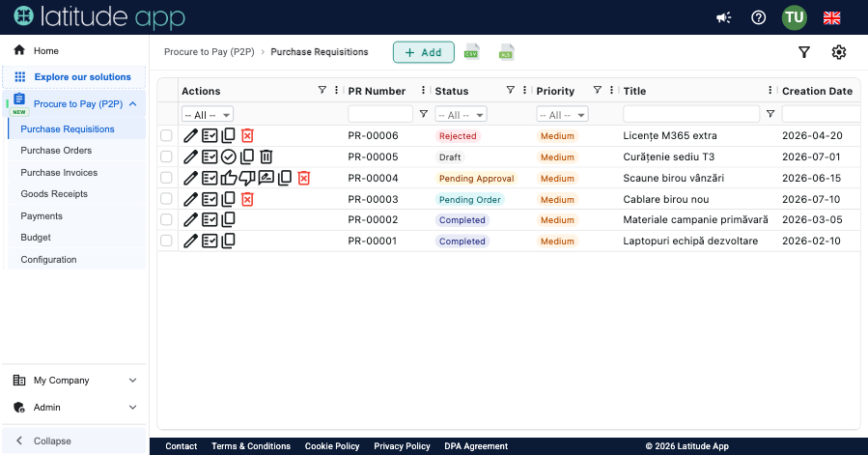The image size is (868, 455).
Task: Duplicate requisition PR-00006 with copy icon
Action: point(228,136)
